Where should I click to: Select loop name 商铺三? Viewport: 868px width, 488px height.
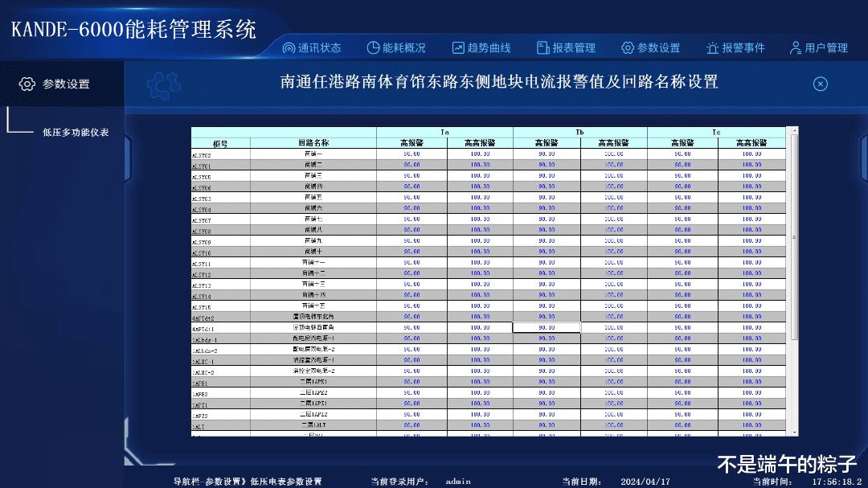pos(313,175)
